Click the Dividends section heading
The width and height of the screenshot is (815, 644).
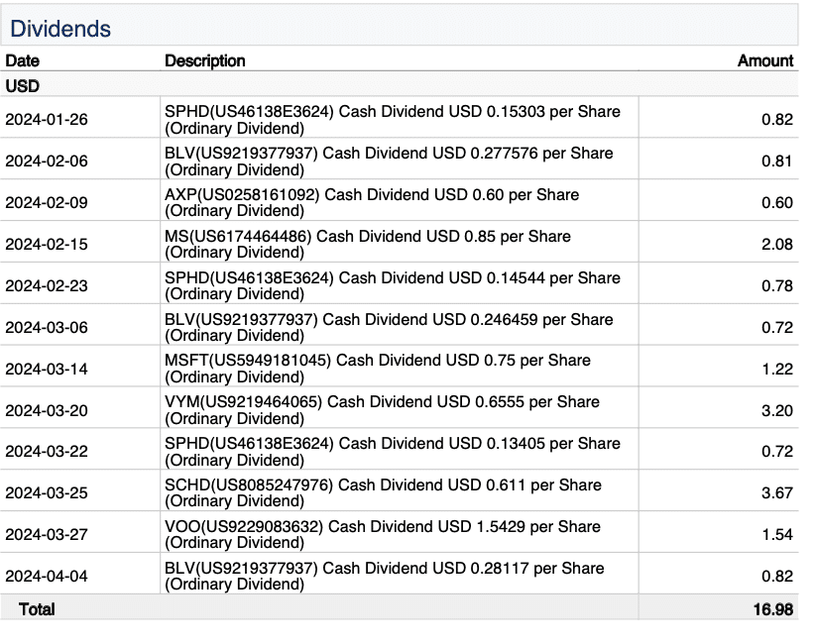[x=60, y=29]
